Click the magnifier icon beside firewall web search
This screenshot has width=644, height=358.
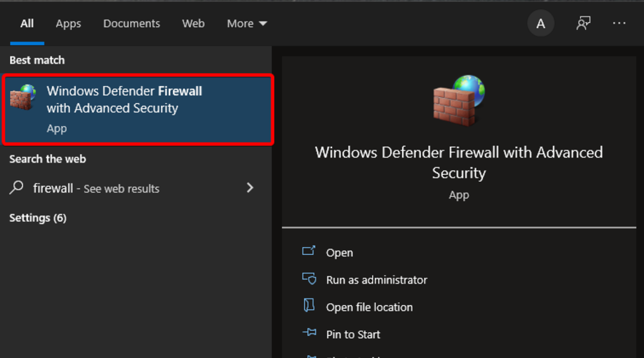click(x=16, y=188)
